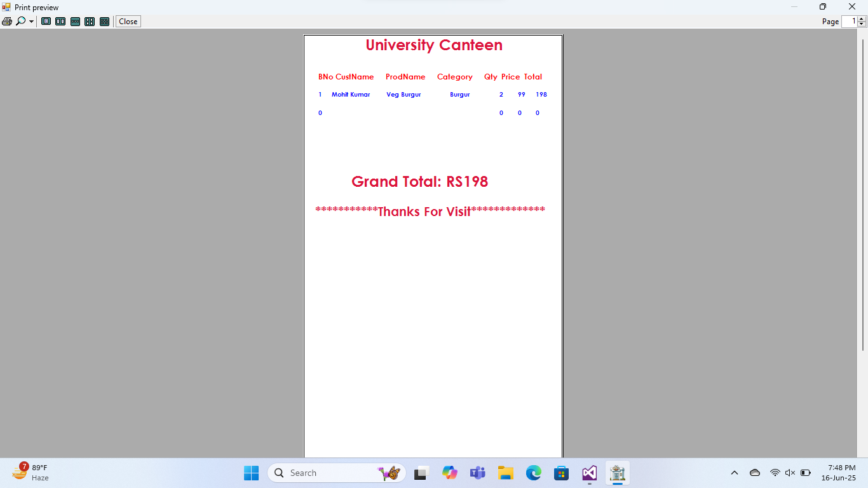
Task: Click the canteen app taskbar icon
Action: point(617,473)
